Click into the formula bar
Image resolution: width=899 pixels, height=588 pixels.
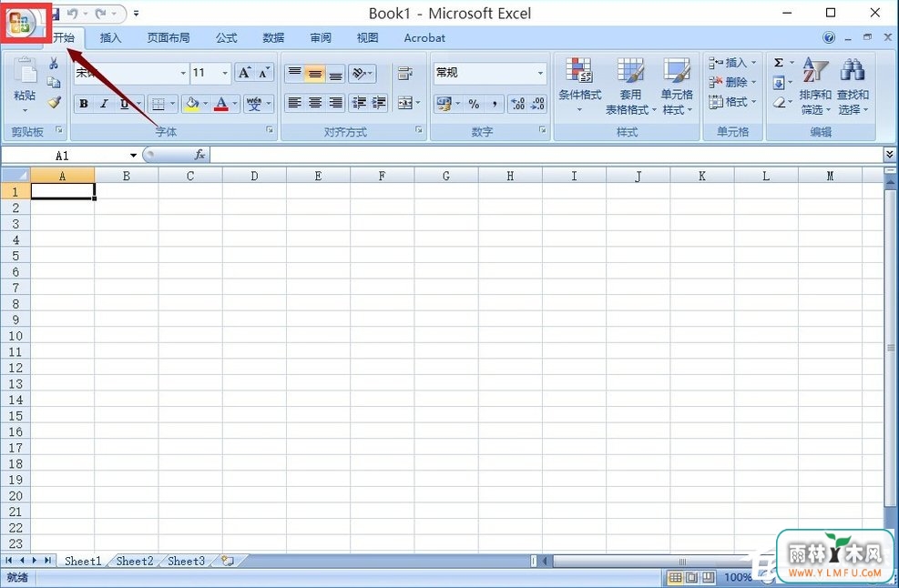coord(547,155)
